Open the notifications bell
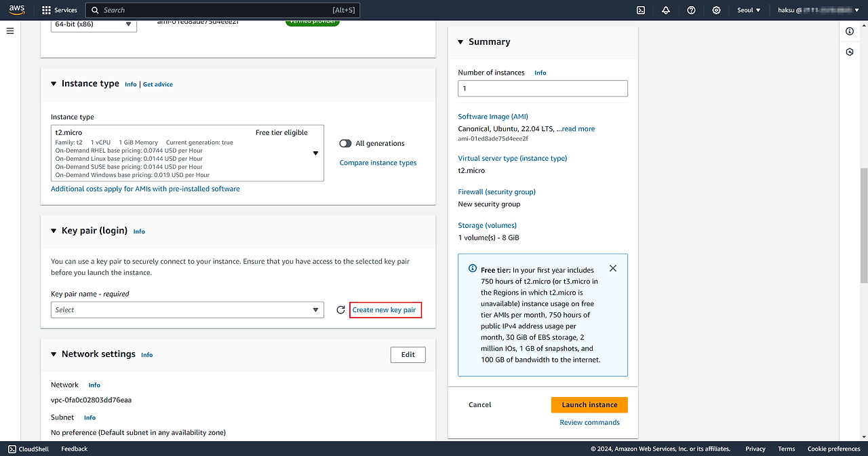Image resolution: width=868 pixels, height=456 pixels. pyautogui.click(x=666, y=10)
